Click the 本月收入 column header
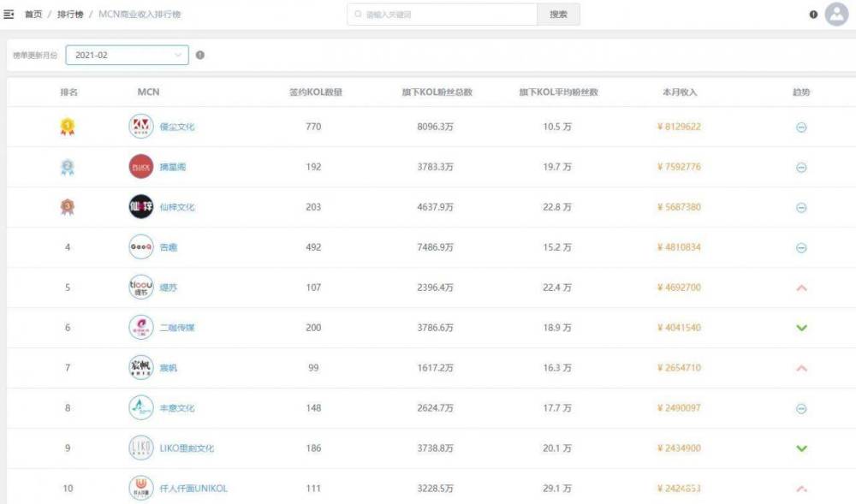 click(680, 92)
